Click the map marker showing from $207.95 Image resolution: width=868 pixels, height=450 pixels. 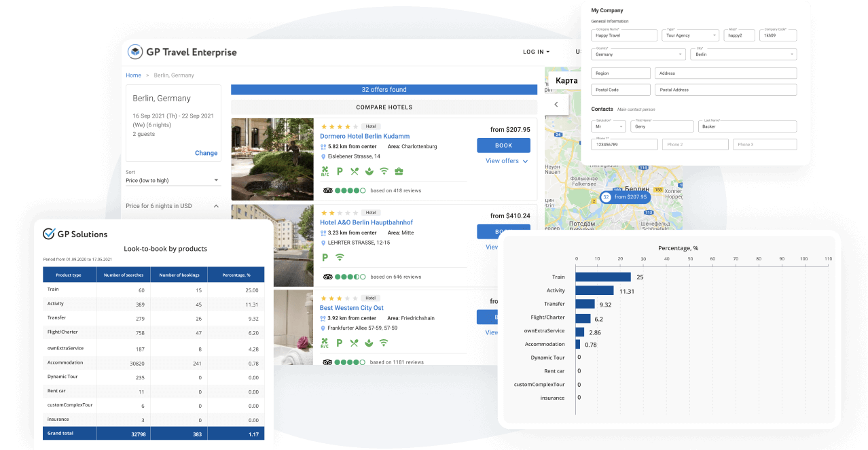pyautogui.click(x=626, y=197)
